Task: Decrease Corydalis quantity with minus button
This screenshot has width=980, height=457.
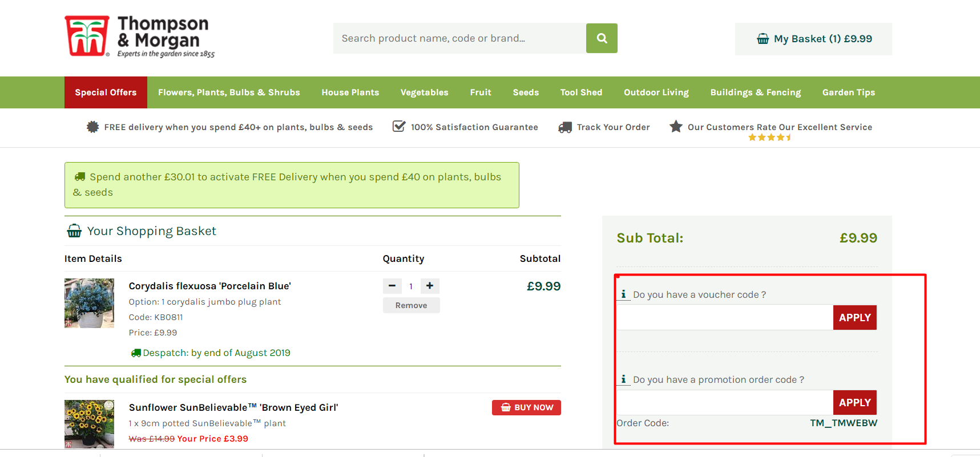Action: [392, 286]
